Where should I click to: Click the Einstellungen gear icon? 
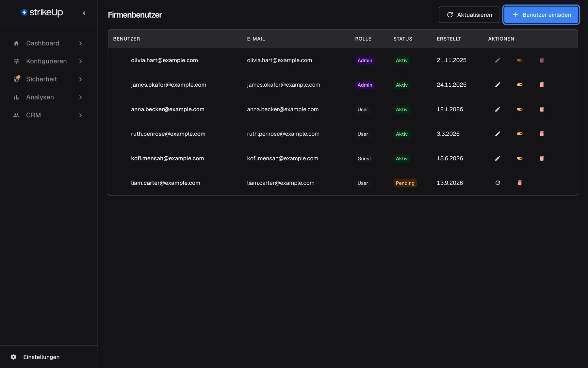pos(13,357)
